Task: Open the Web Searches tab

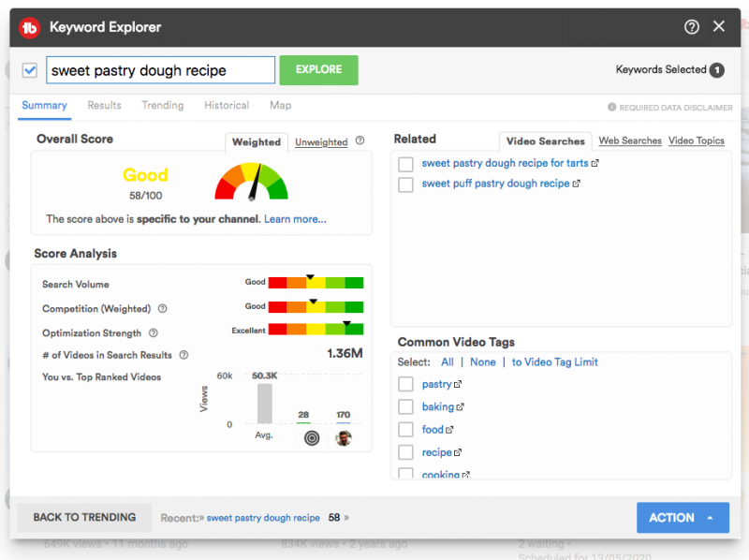Action: pyautogui.click(x=629, y=141)
